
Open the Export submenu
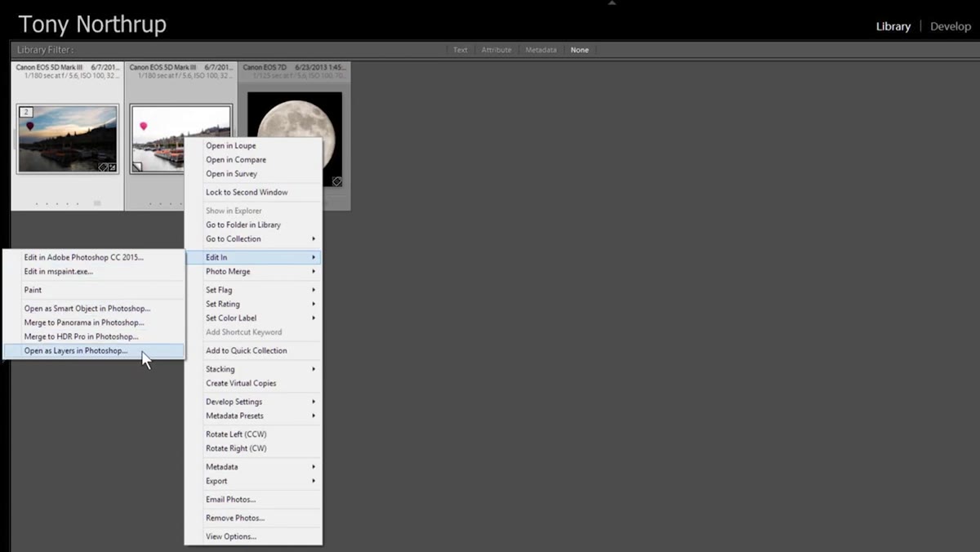(253, 481)
